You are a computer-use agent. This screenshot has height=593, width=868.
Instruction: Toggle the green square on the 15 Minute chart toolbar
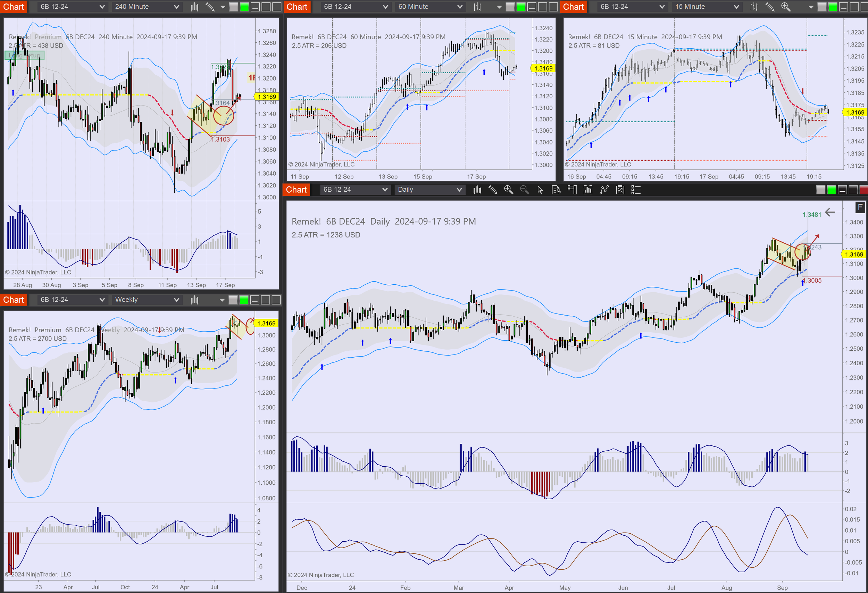(x=832, y=6)
